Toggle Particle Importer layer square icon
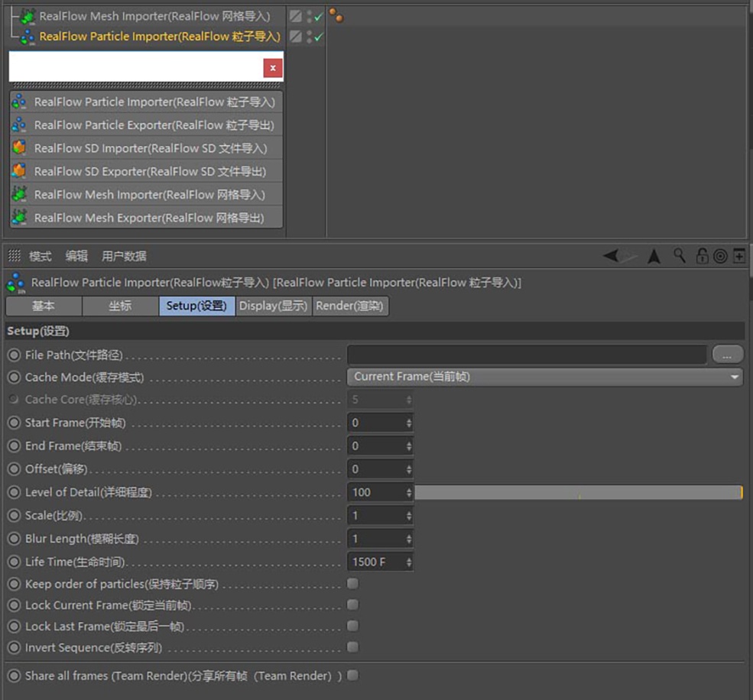The image size is (753, 700). tap(296, 37)
